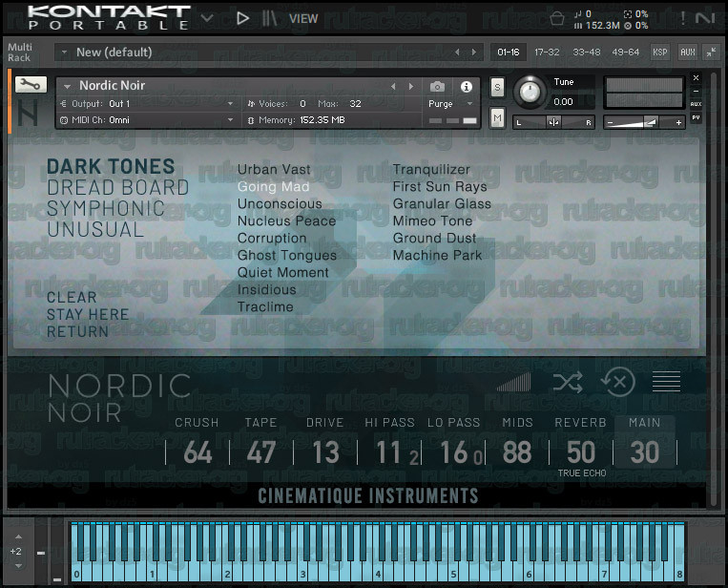Open the library browser icon

[x=269, y=18]
